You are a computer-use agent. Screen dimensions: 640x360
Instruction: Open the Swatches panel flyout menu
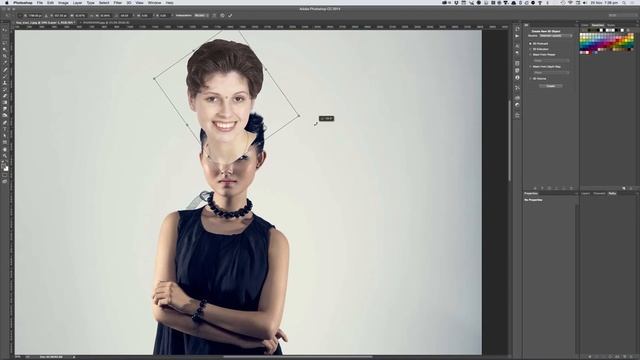pyautogui.click(x=636, y=25)
